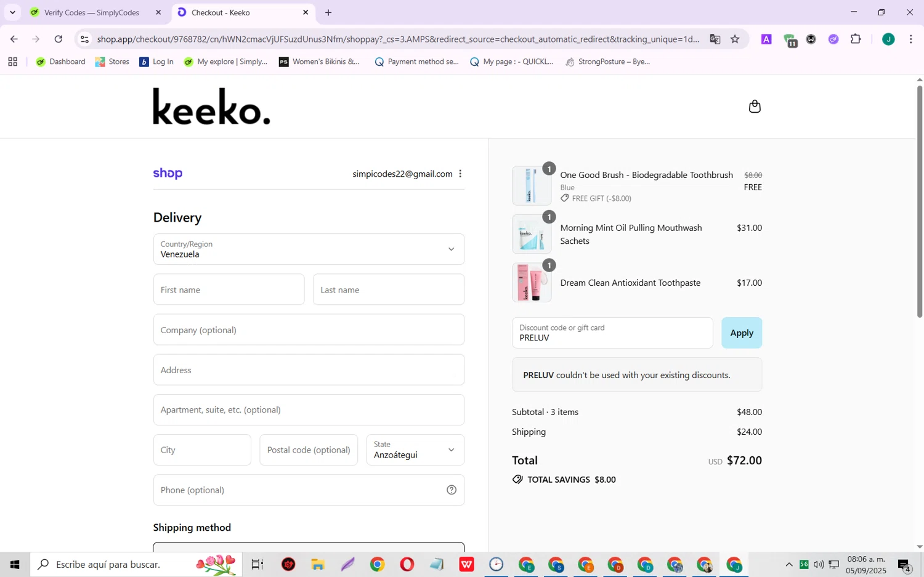924x577 pixels.
Task: Click the keeko. store logo
Action: click(211, 106)
